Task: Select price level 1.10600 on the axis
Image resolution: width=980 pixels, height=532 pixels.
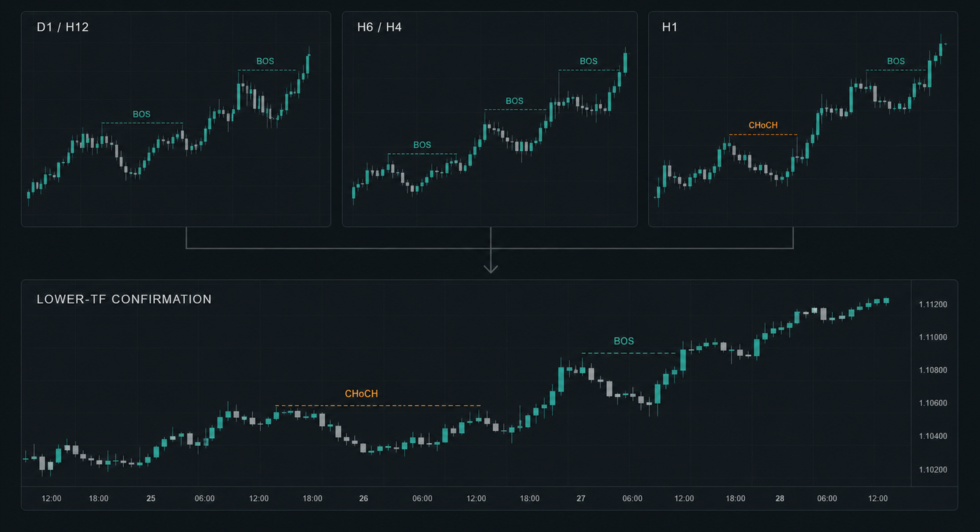Action: (x=933, y=403)
